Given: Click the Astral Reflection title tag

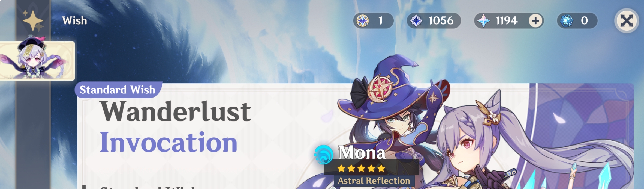Looking at the screenshot, I should [374, 181].
